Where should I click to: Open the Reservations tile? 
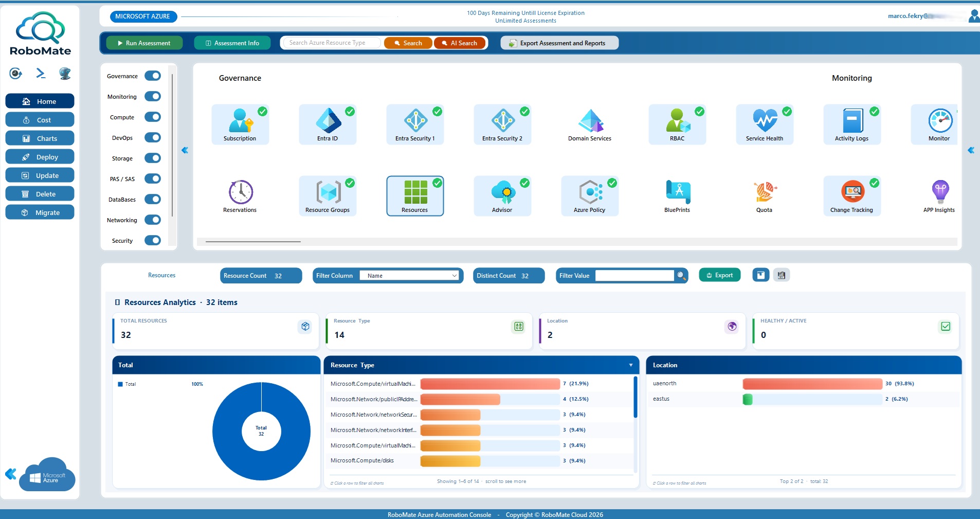240,196
